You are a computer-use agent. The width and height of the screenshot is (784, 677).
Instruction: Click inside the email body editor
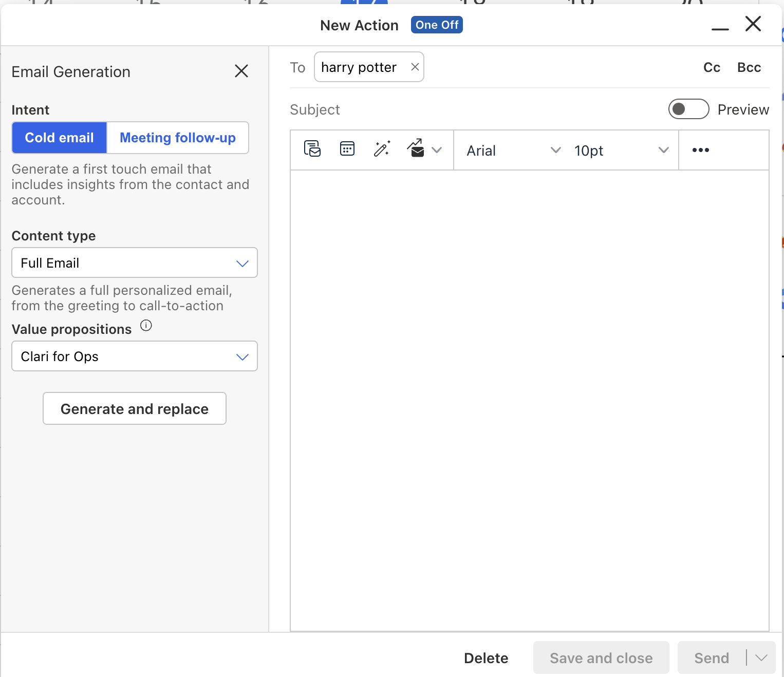pos(530,401)
